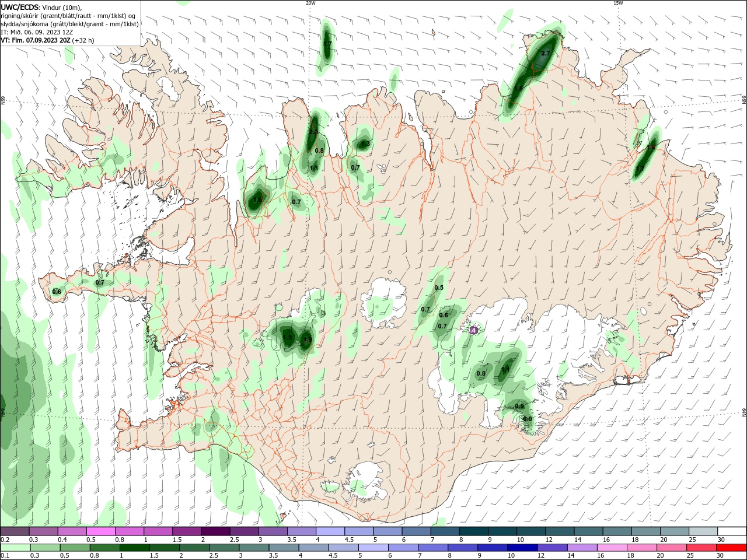The width and height of the screenshot is (747, 560).
Task: Click the 64N latitude label on the right edge
Action: coord(744,412)
